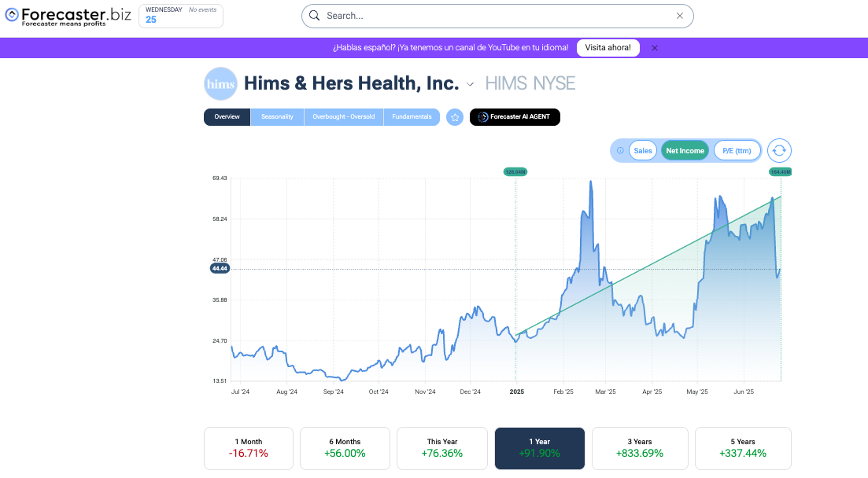Click the Feb '25 x-axis label
868x478 pixels.
[x=563, y=392]
